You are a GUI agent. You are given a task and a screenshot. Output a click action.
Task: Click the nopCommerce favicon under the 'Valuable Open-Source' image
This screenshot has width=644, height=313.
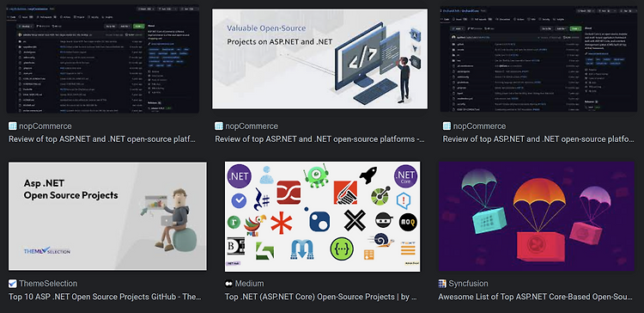point(219,126)
